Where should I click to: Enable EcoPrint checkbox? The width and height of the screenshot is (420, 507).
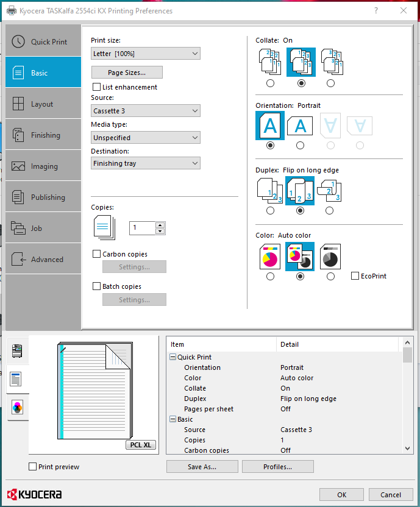pyautogui.click(x=355, y=276)
